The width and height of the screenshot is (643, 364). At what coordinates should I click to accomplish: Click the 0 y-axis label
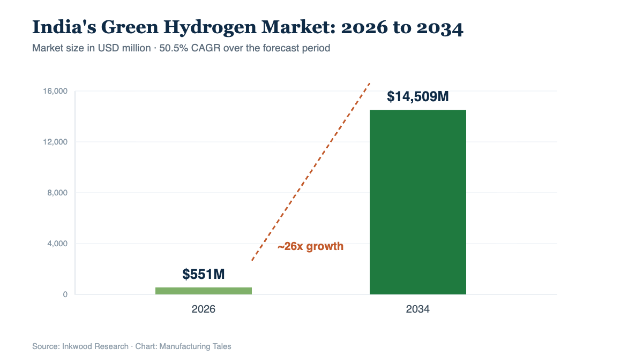(65, 294)
